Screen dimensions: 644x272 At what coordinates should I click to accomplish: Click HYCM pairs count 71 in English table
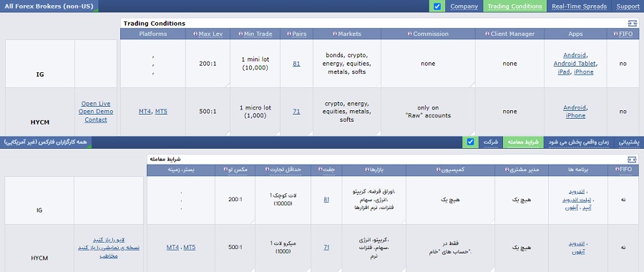(296, 112)
